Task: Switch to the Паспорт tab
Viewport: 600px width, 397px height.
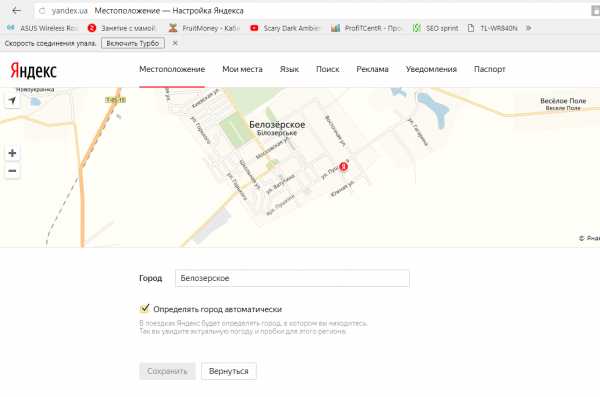Action: tap(489, 69)
